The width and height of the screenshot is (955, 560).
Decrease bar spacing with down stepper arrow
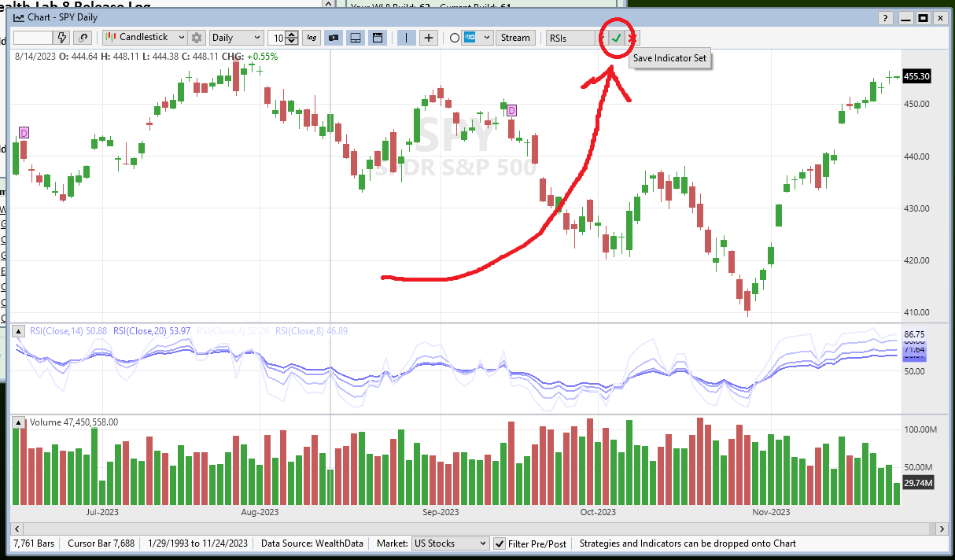[x=292, y=41]
